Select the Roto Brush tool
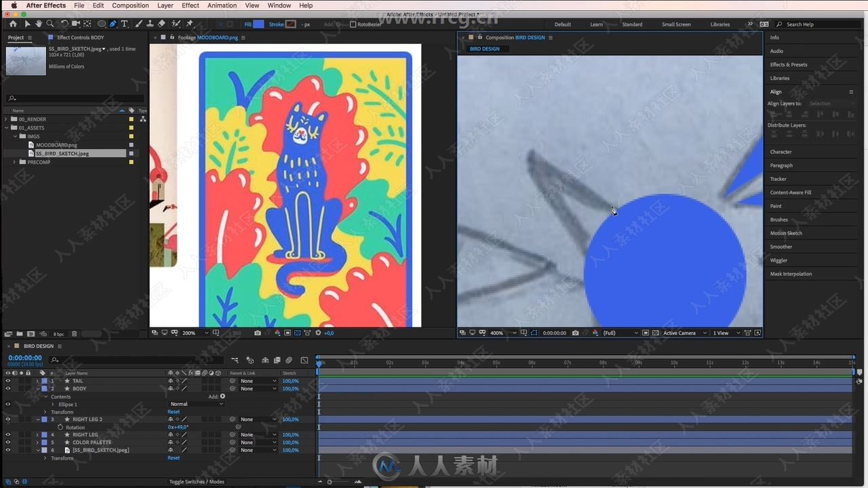The height and width of the screenshot is (488, 868). (x=176, y=24)
